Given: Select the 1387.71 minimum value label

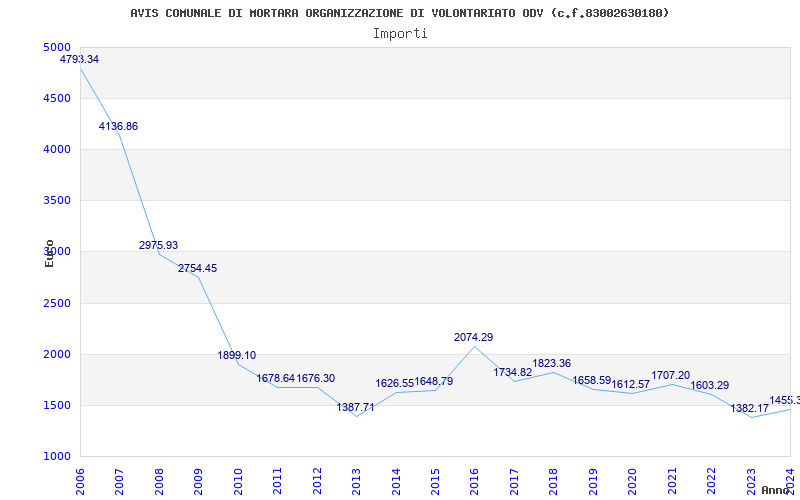Looking at the screenshot, I should [355, 408].
